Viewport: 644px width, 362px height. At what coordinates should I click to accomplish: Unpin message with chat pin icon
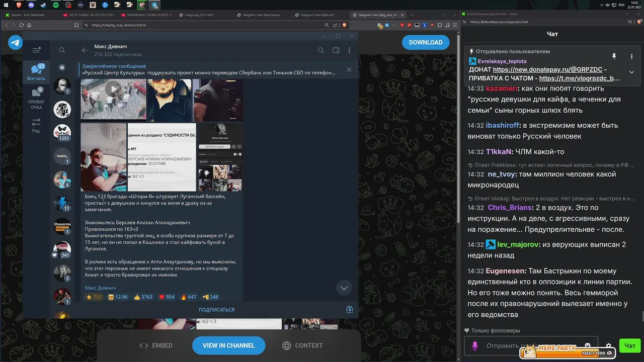[614, 56]
